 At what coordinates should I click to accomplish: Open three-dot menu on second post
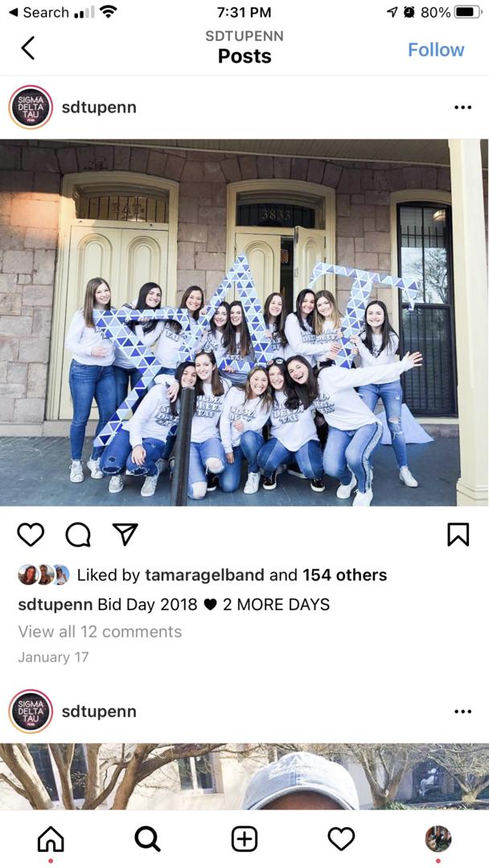tap(462, 711)
